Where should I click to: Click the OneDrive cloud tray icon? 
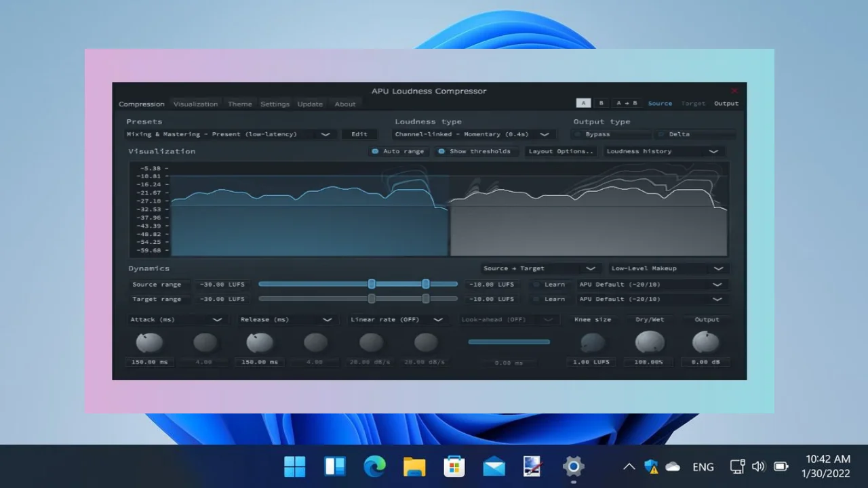click(x=673, y=466)
